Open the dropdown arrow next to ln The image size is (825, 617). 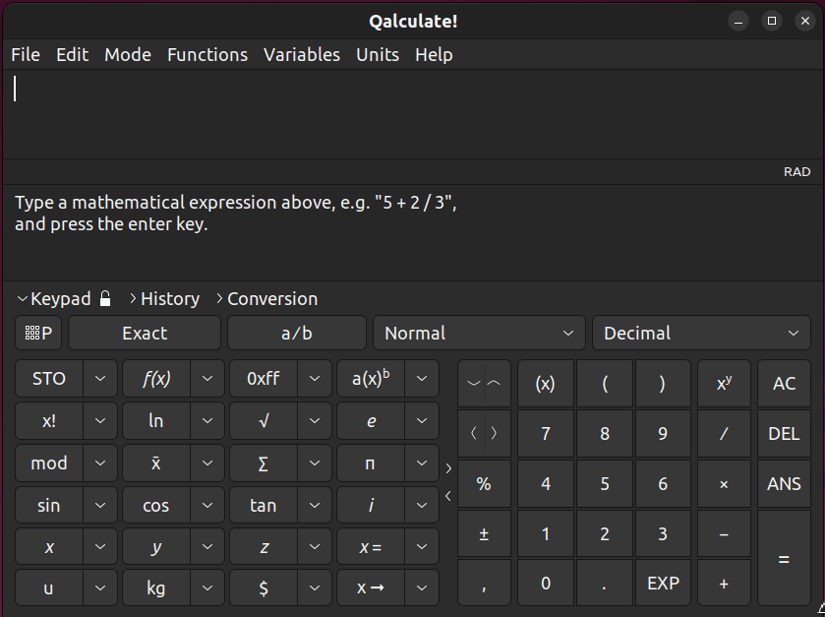pos(207,421)
